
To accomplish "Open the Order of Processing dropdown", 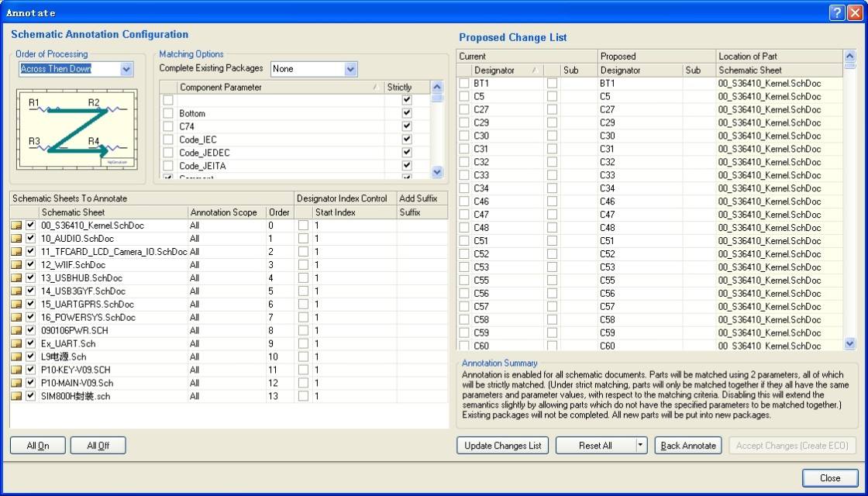I will point(127,69).
